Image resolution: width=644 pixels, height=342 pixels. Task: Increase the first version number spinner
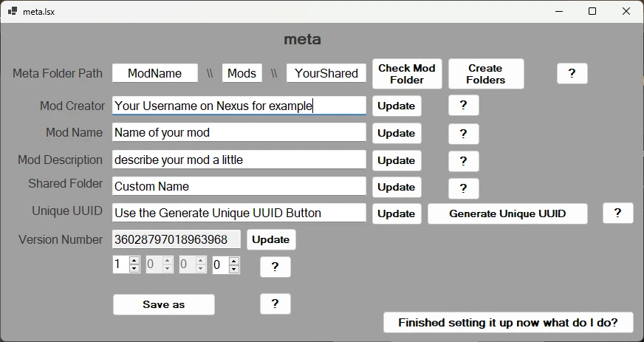134,261
